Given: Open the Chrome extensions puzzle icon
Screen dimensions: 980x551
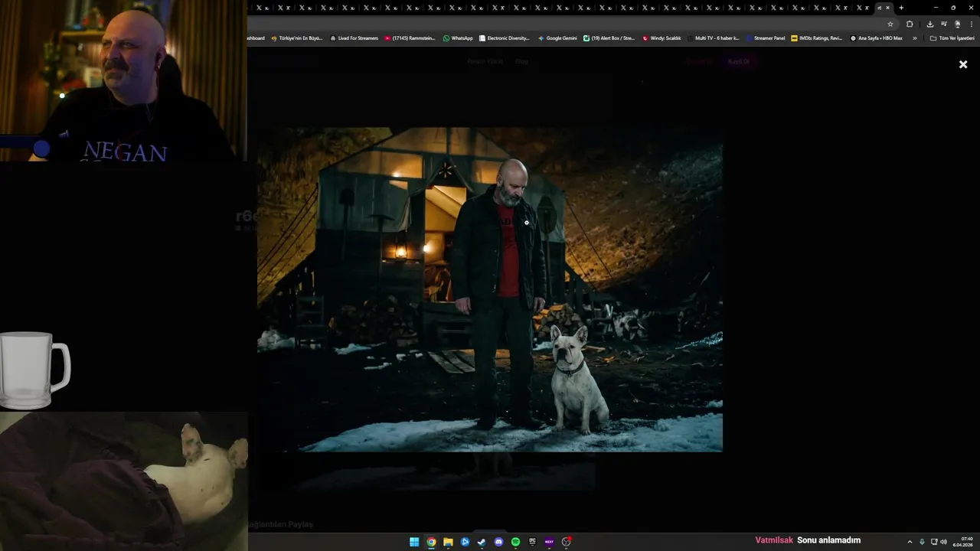Looking at the screenshot, I should 910,24.
